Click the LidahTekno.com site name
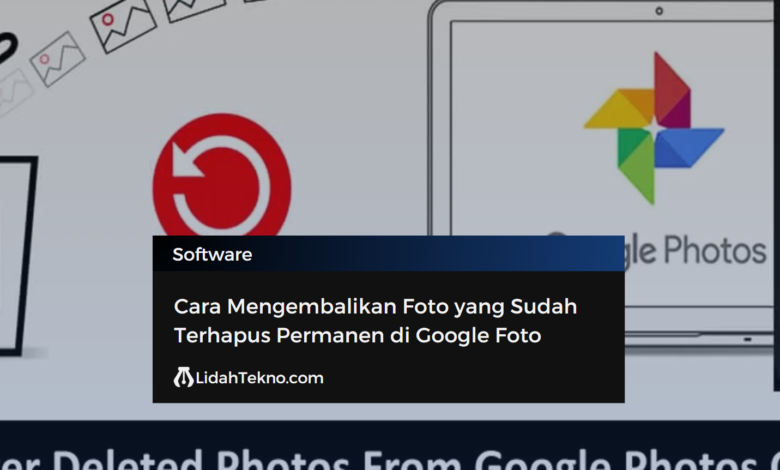The height and width of the screenshot is (470, 780). click(x=259, y=378)
